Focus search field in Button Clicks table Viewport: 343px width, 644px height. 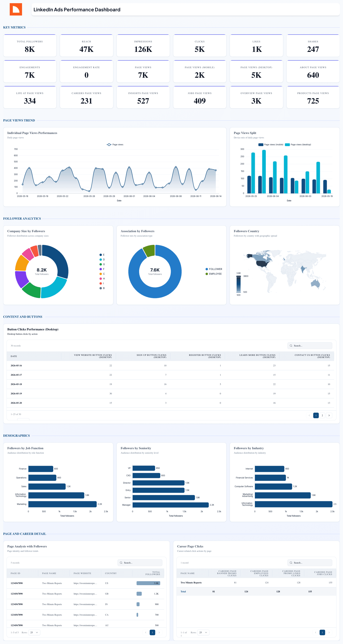(x=310, y=346)
